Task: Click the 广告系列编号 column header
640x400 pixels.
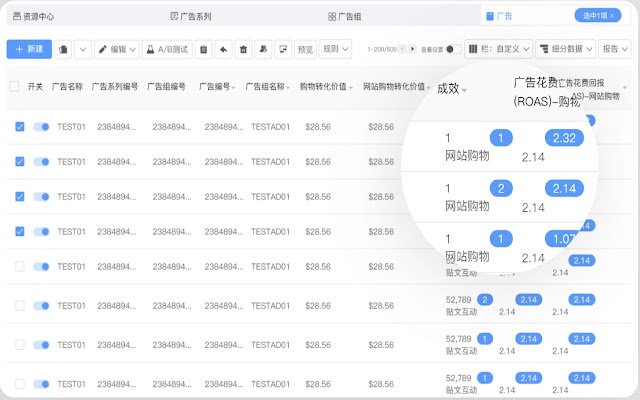Action: [115, 87]
